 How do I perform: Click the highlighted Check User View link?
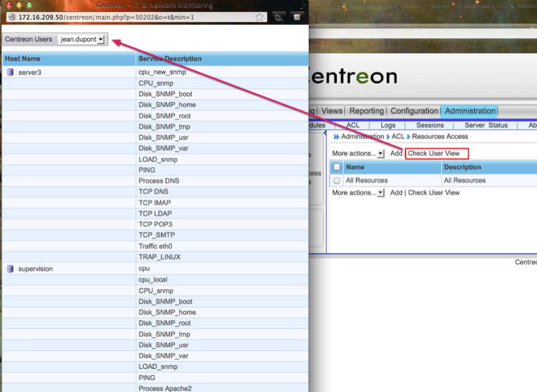434,154
